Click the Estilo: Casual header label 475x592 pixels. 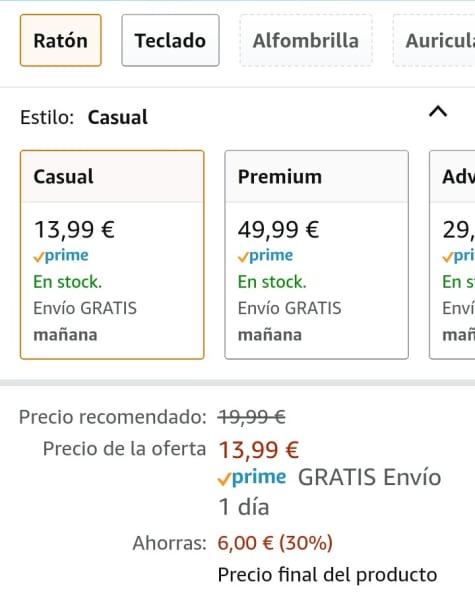[84, 117]
